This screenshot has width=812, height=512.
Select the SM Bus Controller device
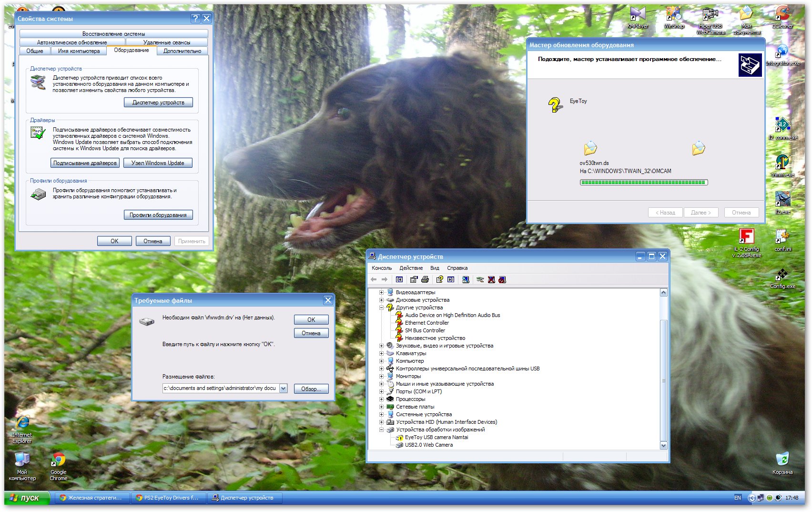coord(425,331)
